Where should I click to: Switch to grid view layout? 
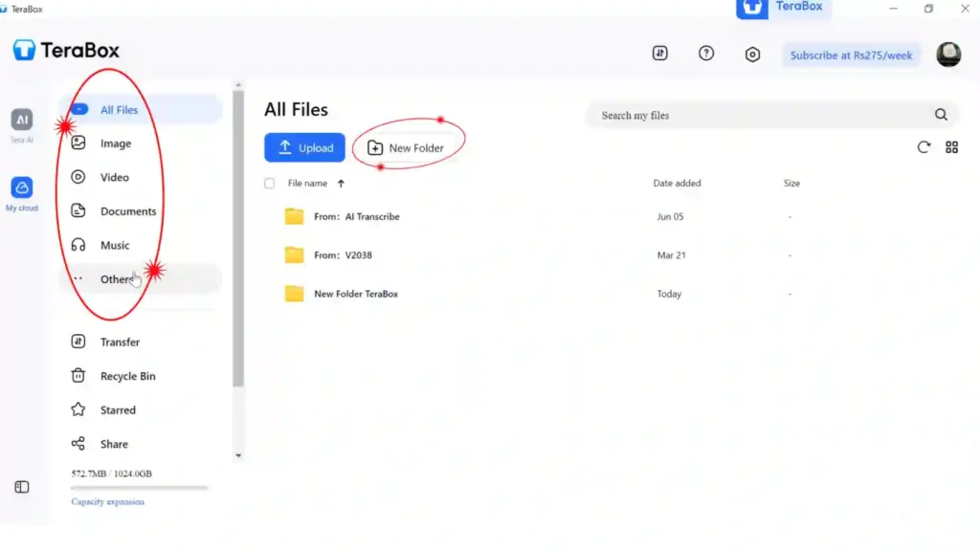(951, 147)
